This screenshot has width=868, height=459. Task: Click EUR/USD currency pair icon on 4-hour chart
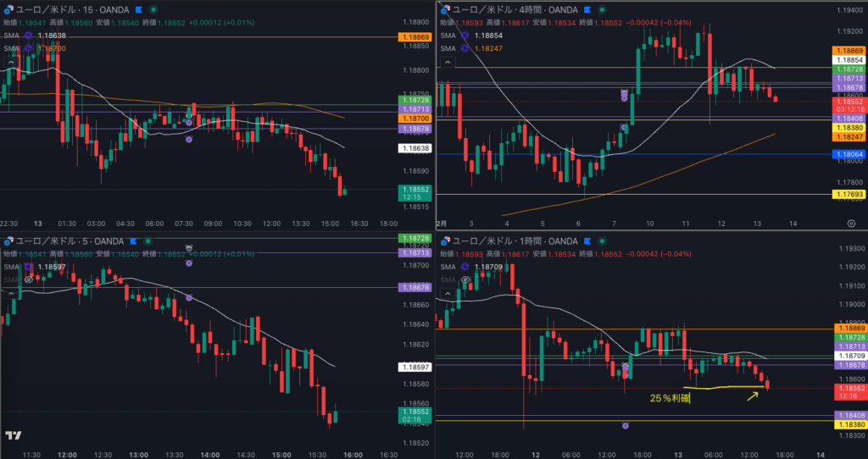pos(444,9)
